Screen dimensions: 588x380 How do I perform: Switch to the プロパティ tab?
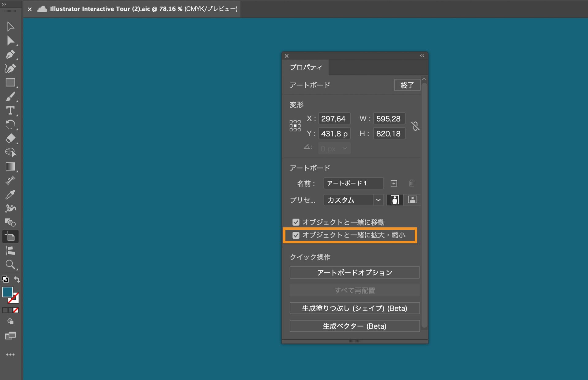pos(306,67)
